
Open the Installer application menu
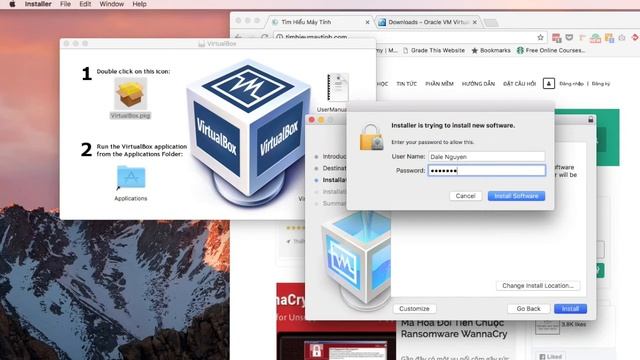point(38,4)
